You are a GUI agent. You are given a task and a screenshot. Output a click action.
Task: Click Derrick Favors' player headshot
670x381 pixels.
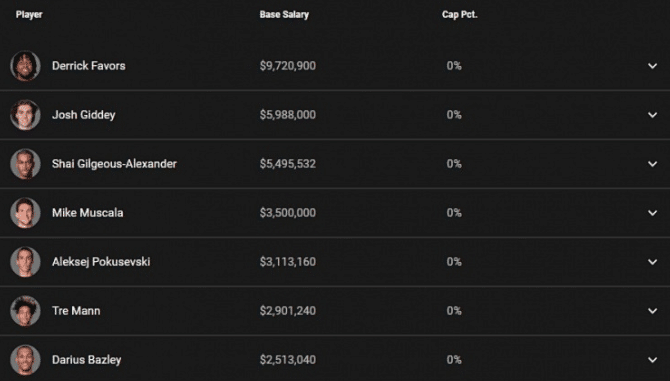(x=25, y=66)
